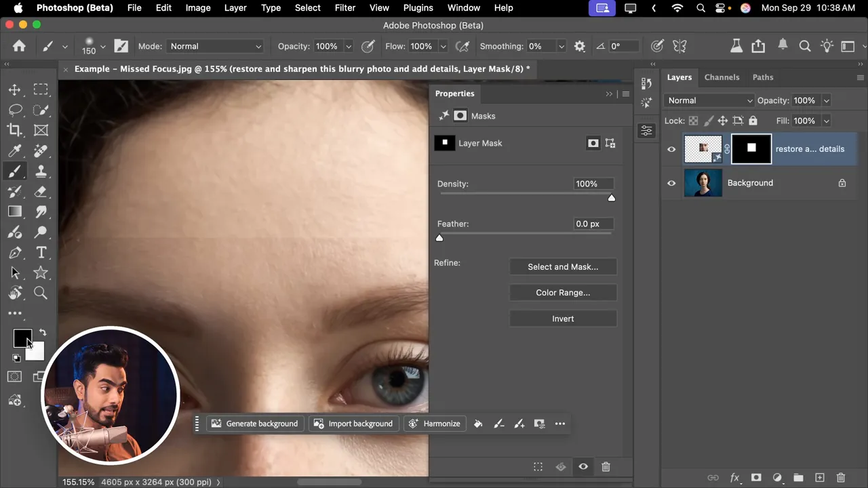Swap foreground and background colors

tap(43, 332)
